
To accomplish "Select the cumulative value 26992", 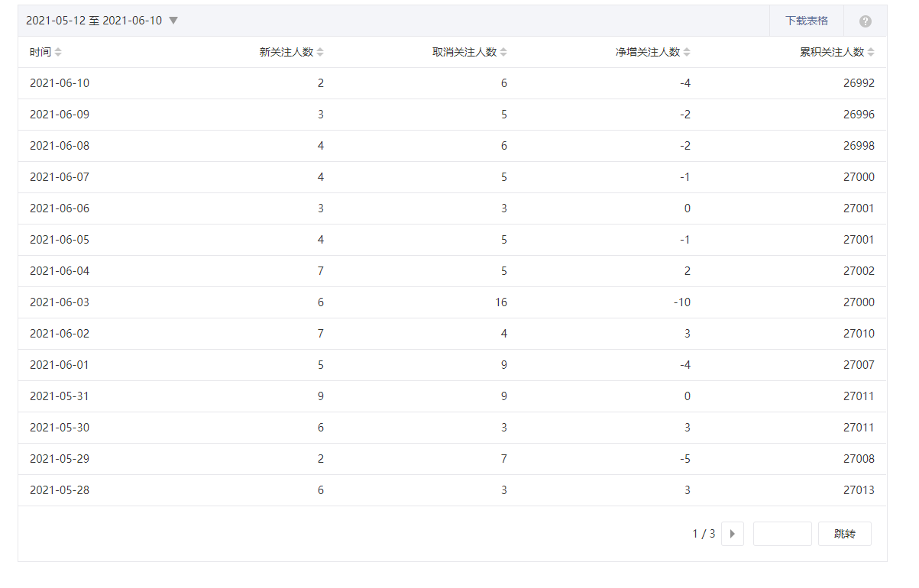I will 859,83.
